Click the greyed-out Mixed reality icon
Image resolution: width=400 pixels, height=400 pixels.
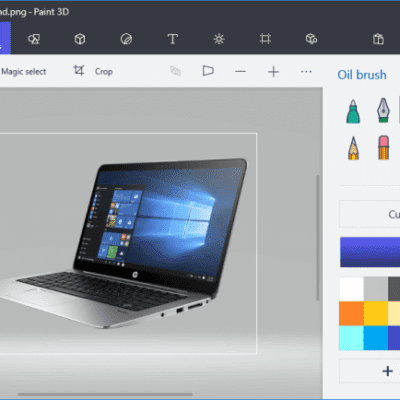175,71
